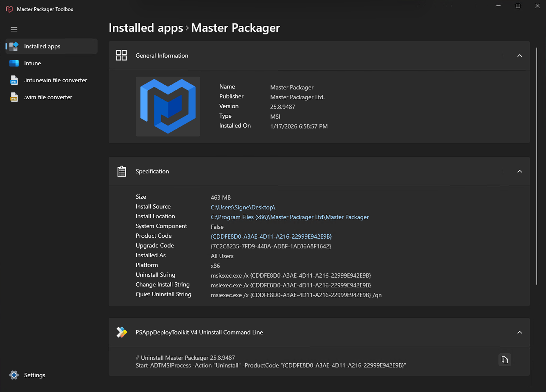Screen dimensions: 546x392
Task: Open the Intune navigation item
Action: click(x=32, y=63)
